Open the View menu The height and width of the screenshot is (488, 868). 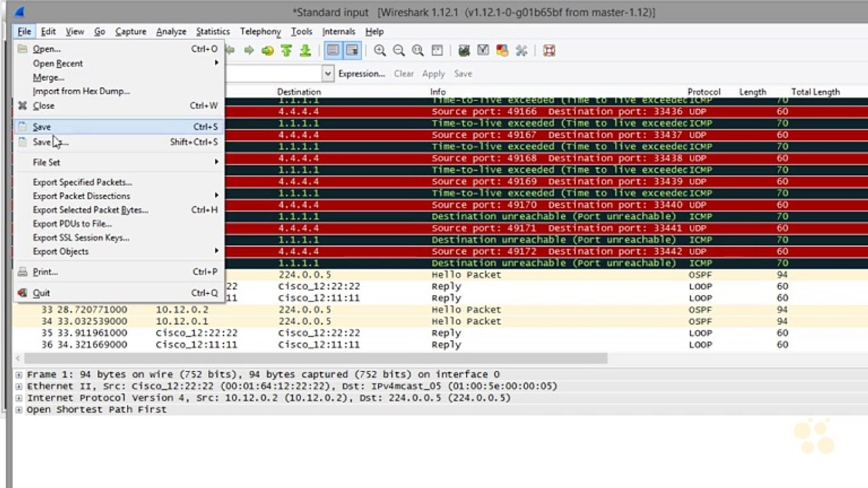pos(75,31)
